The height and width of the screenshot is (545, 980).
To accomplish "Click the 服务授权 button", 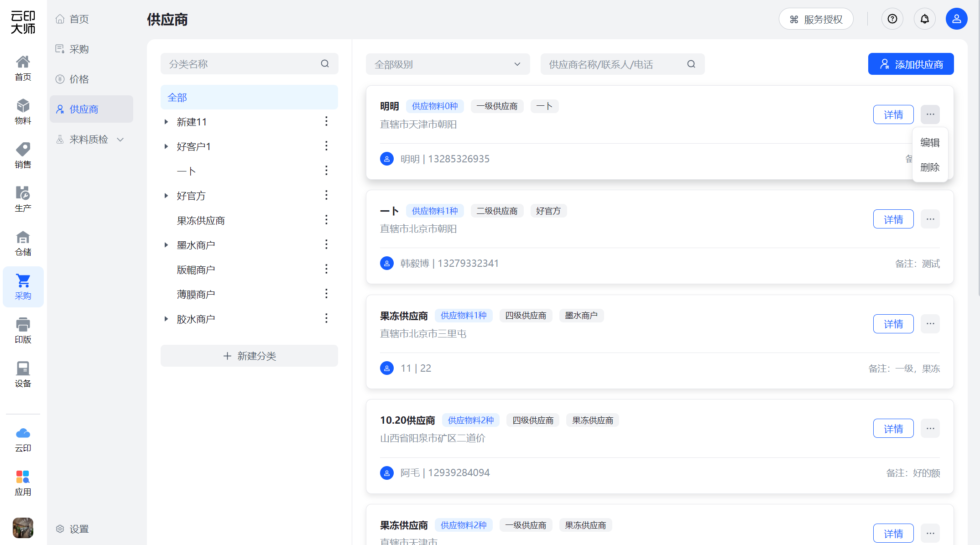I will [x=816, y=19].
